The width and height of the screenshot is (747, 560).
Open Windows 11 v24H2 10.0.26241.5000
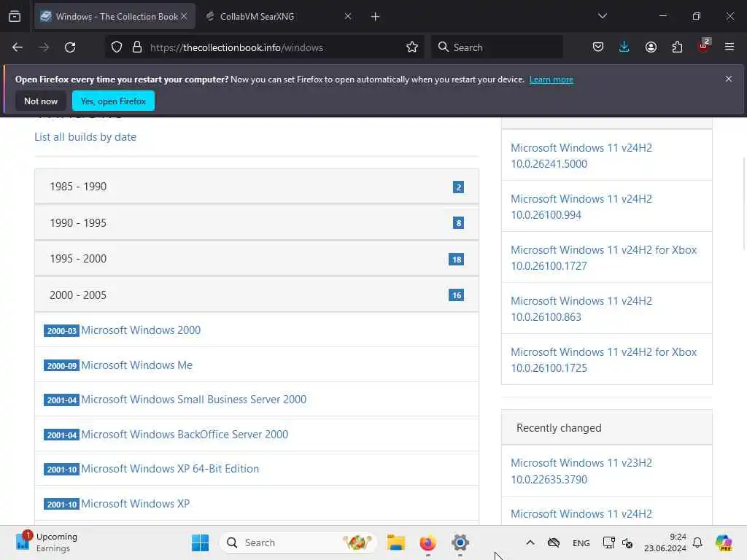(x=581, y=156)
